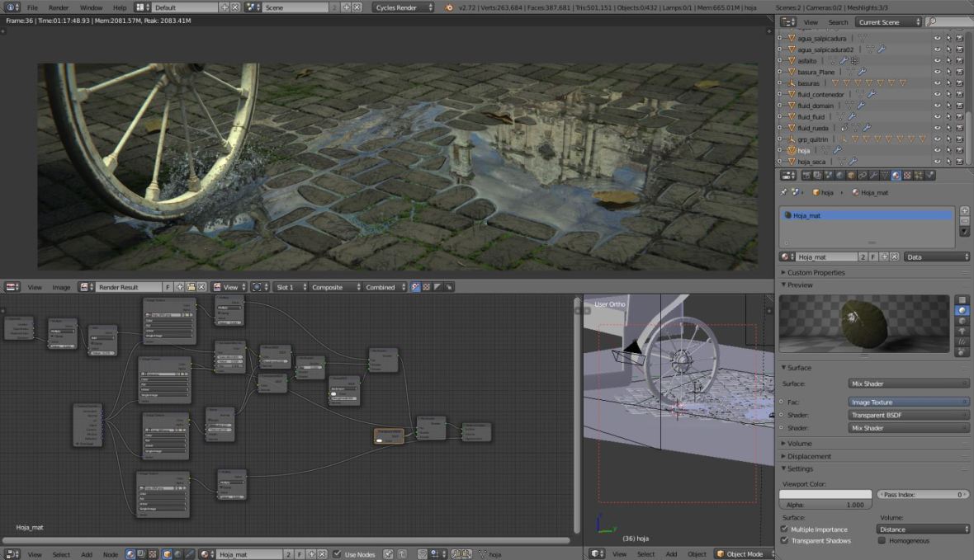Open the Surface shader Mix Shader dropdown

[909, 384]
